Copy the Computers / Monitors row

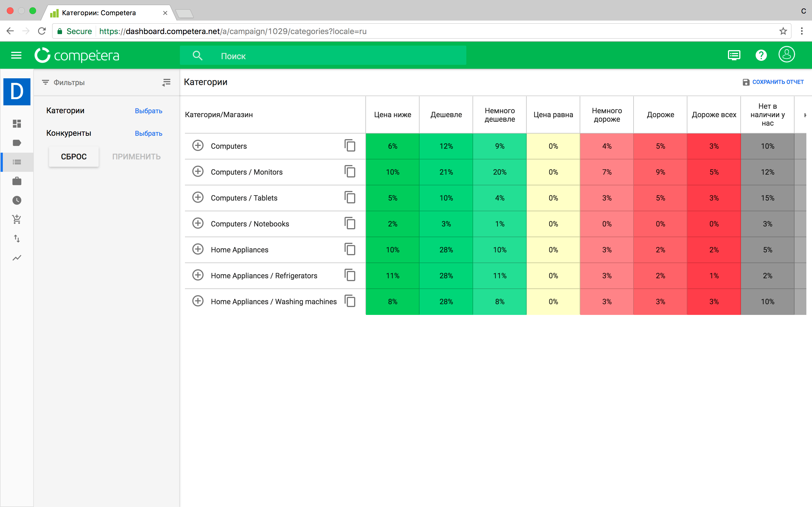click(x=350, y=172)
